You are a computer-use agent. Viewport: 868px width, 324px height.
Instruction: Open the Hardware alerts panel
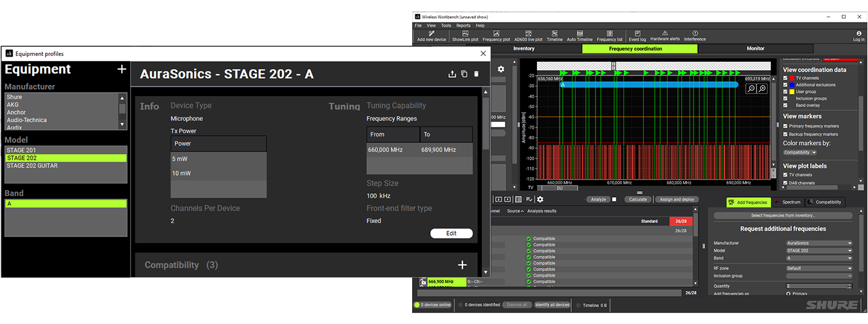[x=665, y=33]
